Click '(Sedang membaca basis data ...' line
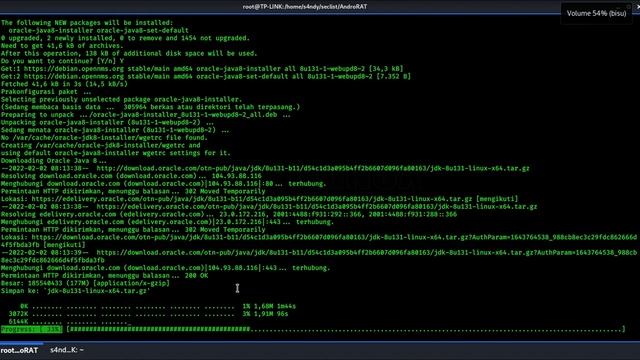640x360 pixels. pyautogui.click(x=150, y=107)
